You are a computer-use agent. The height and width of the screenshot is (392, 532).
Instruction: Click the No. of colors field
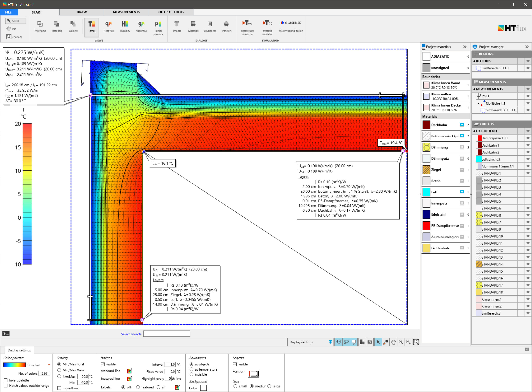pyautogui.click(x=44, y=373)
